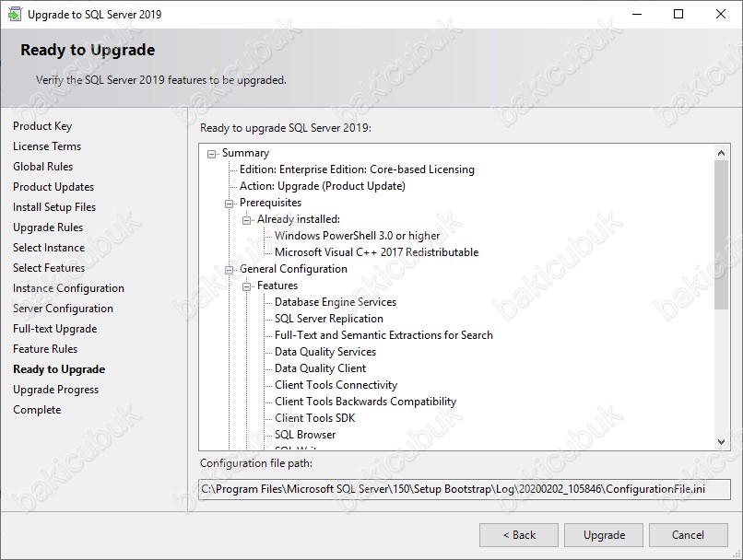
Task: Close the Upgrade to SQL Server 2019 window
Action: click(721, 14)
